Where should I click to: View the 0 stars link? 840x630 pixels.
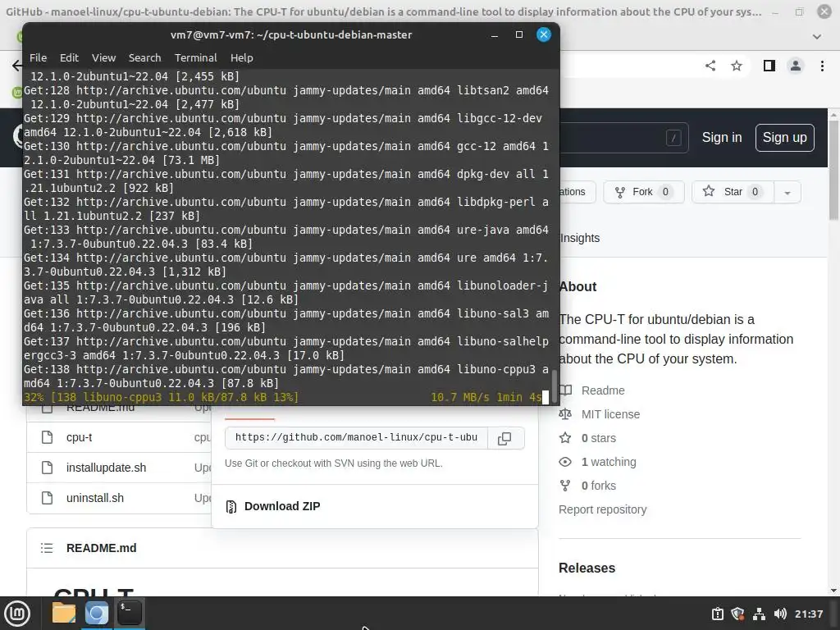point(598,438)
